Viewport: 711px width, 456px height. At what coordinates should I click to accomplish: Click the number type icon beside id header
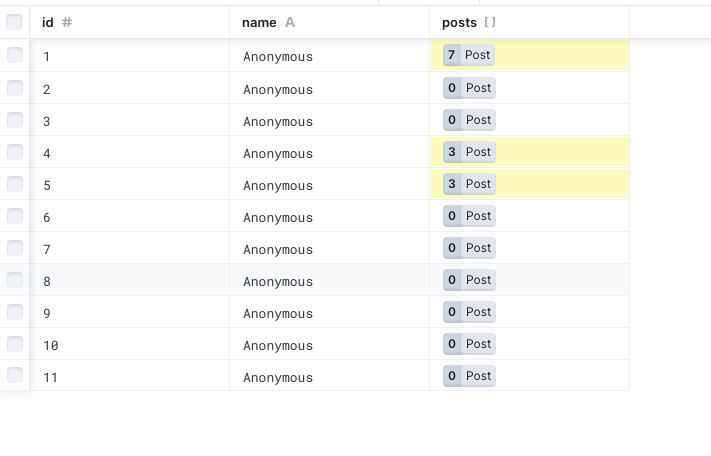[67, 22]
